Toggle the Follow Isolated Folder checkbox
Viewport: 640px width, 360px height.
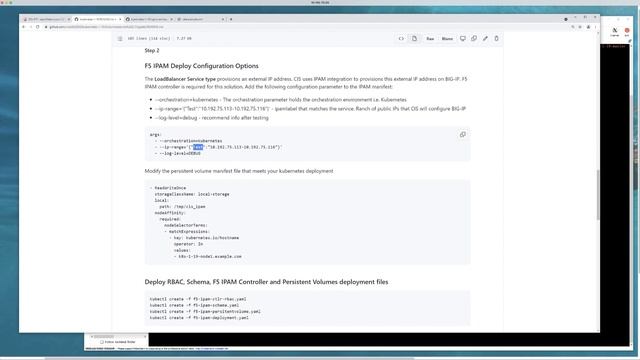coord(102,342)
